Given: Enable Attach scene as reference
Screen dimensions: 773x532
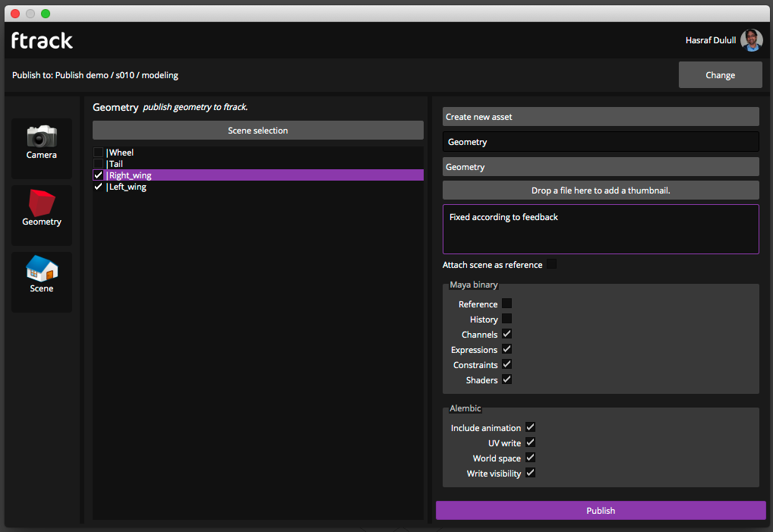Looking at the screenshot, I should click(551, 264).
